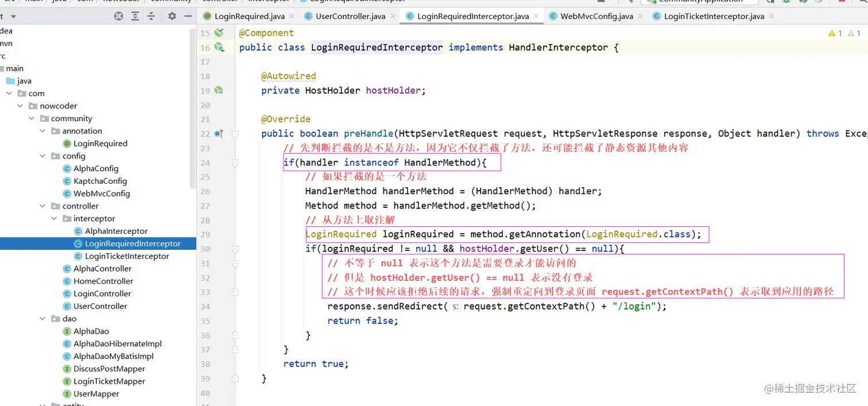The width and height of the screenshot is (868, 406).
Task: Collapse the config package node
Action: click(43, 156)
